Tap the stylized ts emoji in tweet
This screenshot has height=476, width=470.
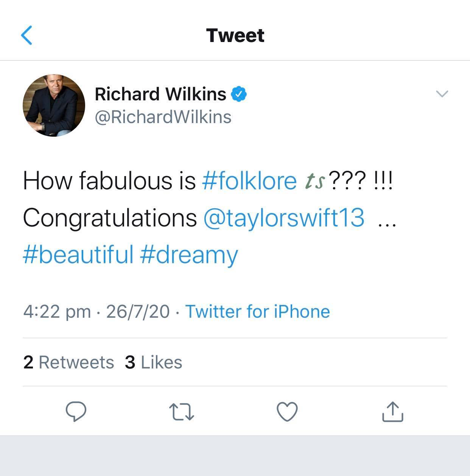click(x=315, y=181)
